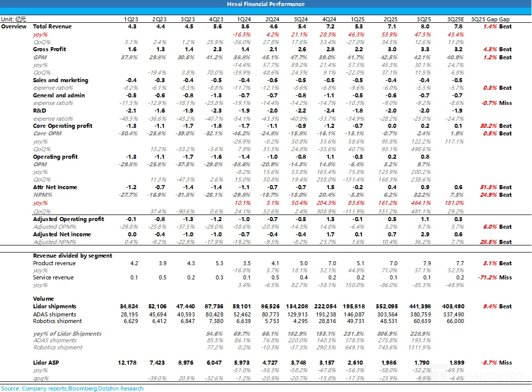Select the General and admin row label

pyautogui.click(x=59, y=95)
